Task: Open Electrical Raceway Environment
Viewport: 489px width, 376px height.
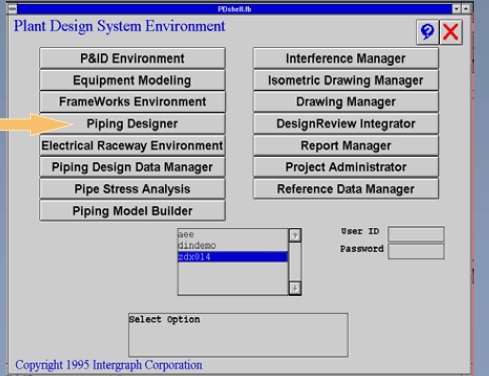Action: (x=132, y=146)
